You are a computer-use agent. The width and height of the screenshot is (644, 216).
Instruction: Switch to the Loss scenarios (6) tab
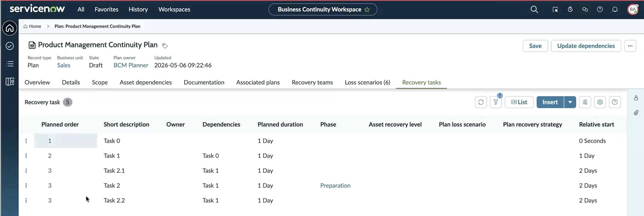[367, 82]
